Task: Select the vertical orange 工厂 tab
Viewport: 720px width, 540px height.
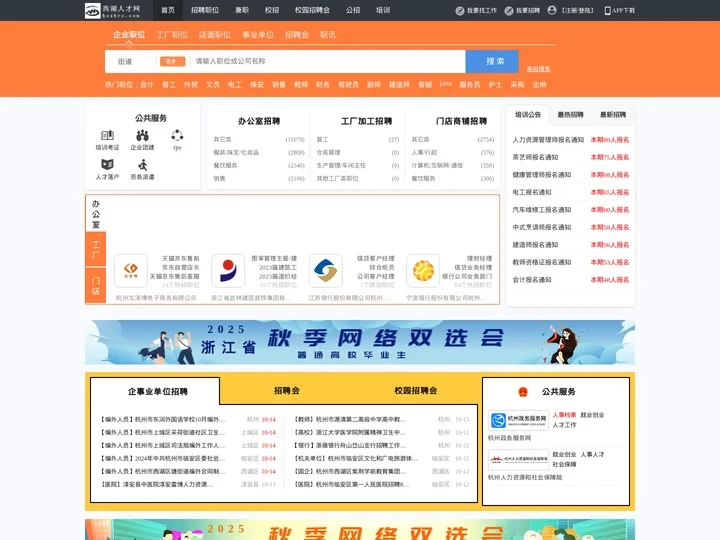Action: coord(96,249)
